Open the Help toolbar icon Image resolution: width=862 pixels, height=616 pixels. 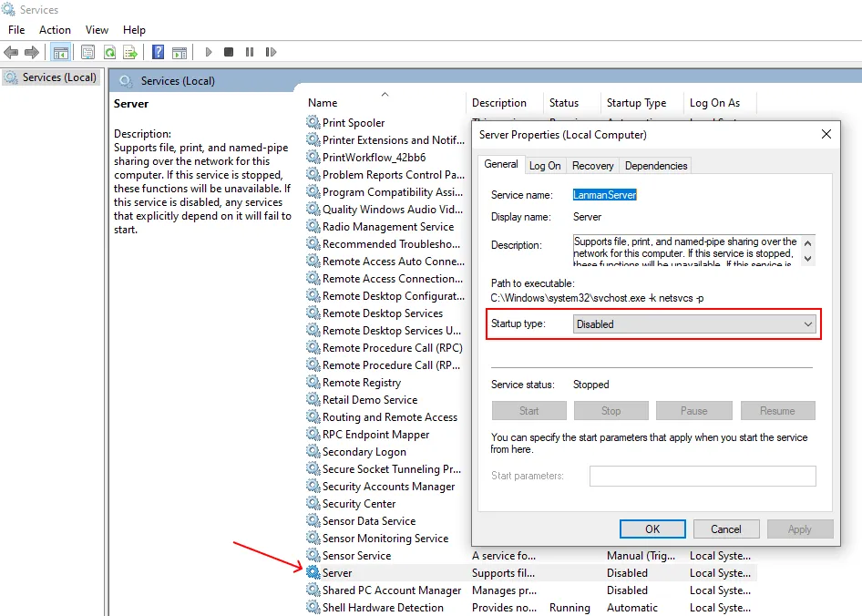(x=159, y=52)
